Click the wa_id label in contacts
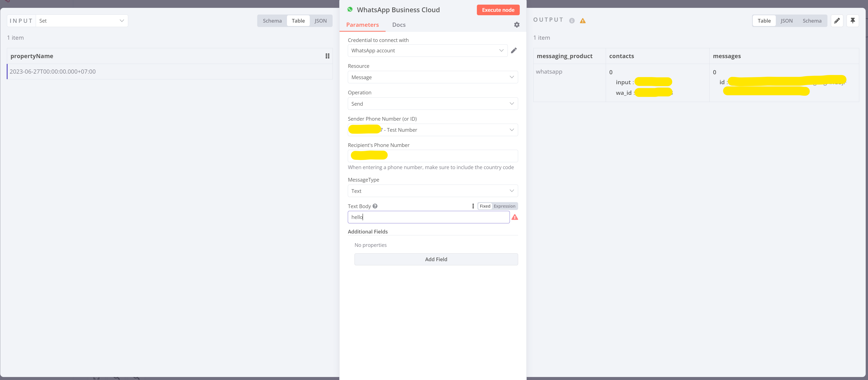Viewport: 868px width, 380px height. 623,93
